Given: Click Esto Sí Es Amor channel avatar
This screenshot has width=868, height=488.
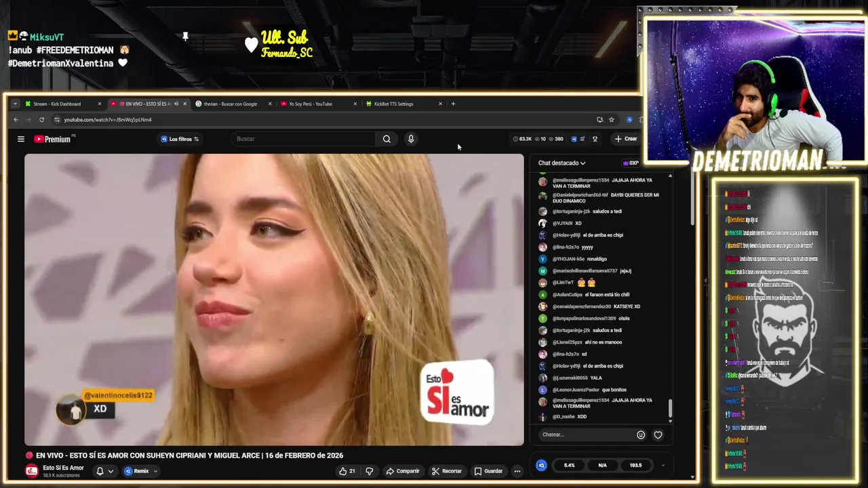Looking at the screenshot, I should [x=32, y=471].
